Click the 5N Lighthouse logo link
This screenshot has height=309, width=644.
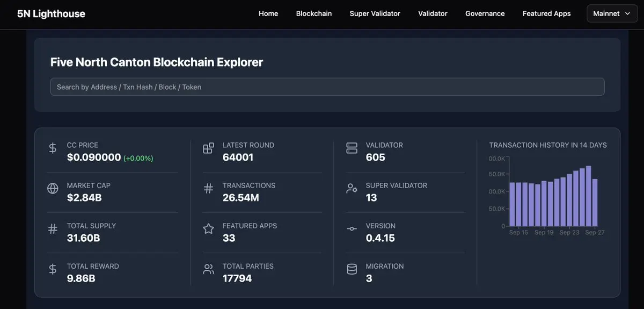51,14
